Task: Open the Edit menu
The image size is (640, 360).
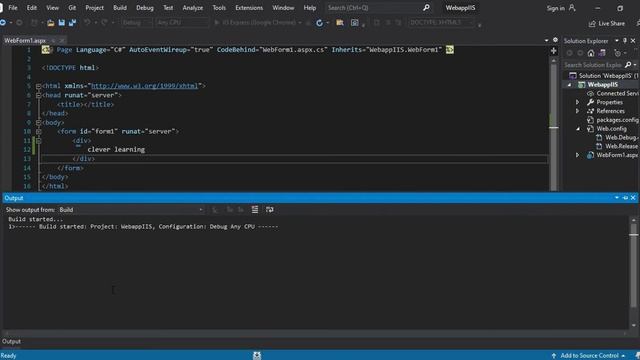Action: pyautogui.click(x=32, y=8)
